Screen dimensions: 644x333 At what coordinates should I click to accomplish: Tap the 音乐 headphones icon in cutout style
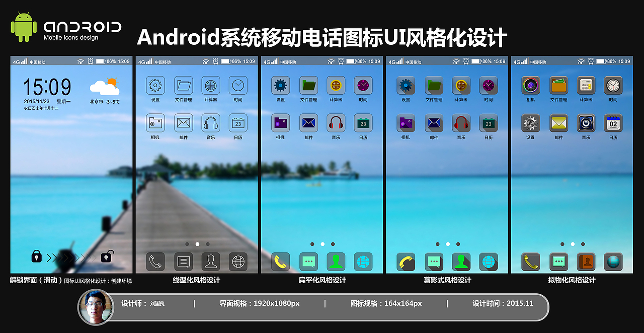click(x=461, y=123)
